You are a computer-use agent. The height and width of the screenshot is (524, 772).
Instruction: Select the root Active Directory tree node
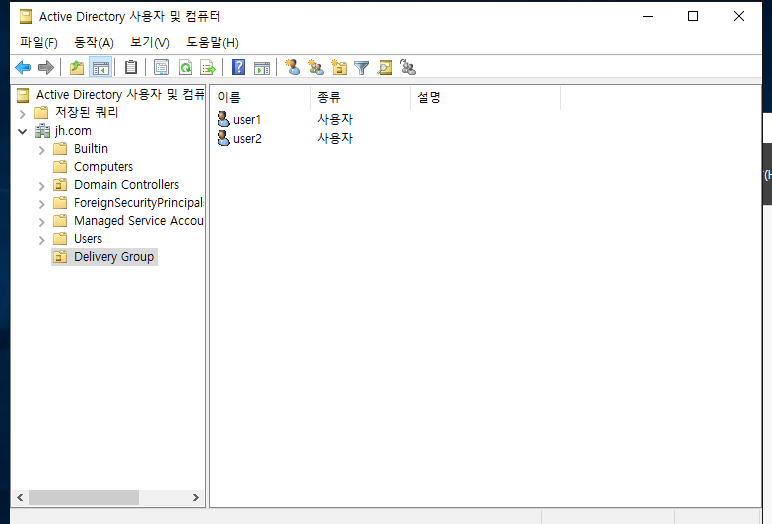[x=120, y=95]
